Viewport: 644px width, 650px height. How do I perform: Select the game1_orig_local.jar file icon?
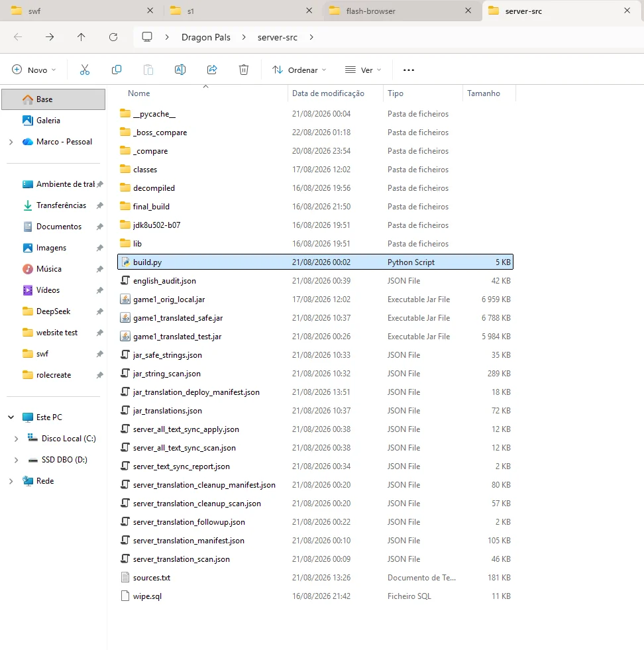125,299
